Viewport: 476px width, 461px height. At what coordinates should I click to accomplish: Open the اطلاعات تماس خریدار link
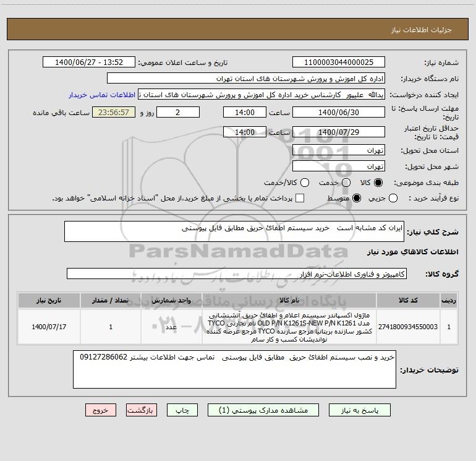tap(102, 95)
